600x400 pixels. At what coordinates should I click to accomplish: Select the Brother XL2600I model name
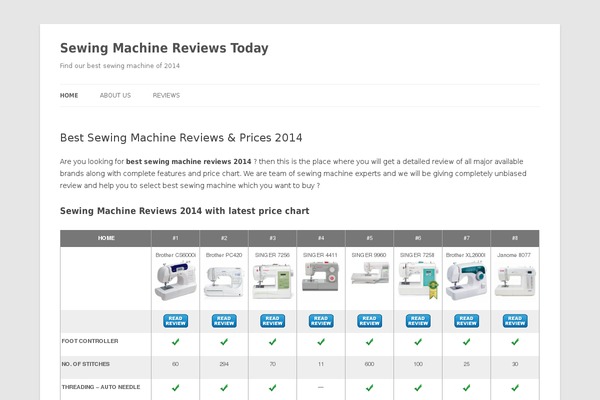click(466, 255)
